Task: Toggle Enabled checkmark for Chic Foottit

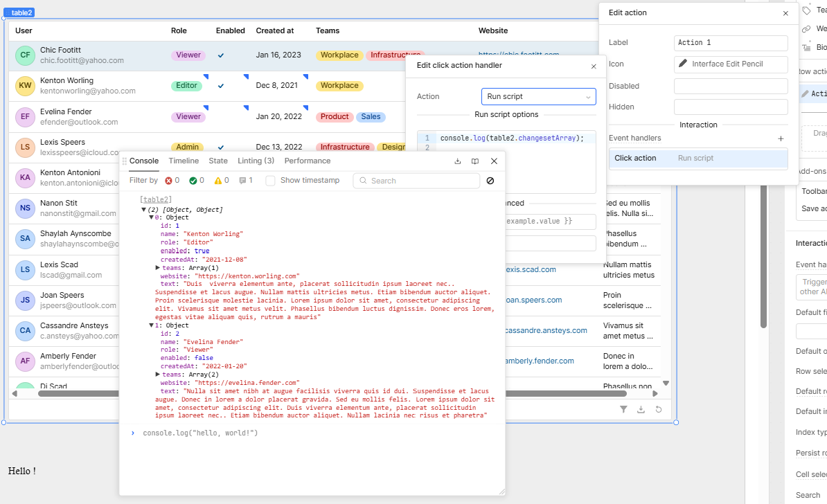Action: click(221, 55)
